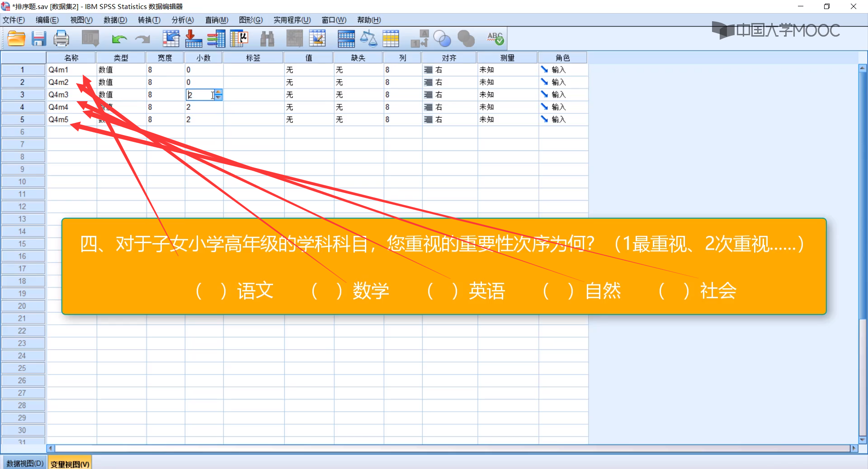Open the 数据(D) menu
The width and height of the screenshot is (868, 469).
115,20
